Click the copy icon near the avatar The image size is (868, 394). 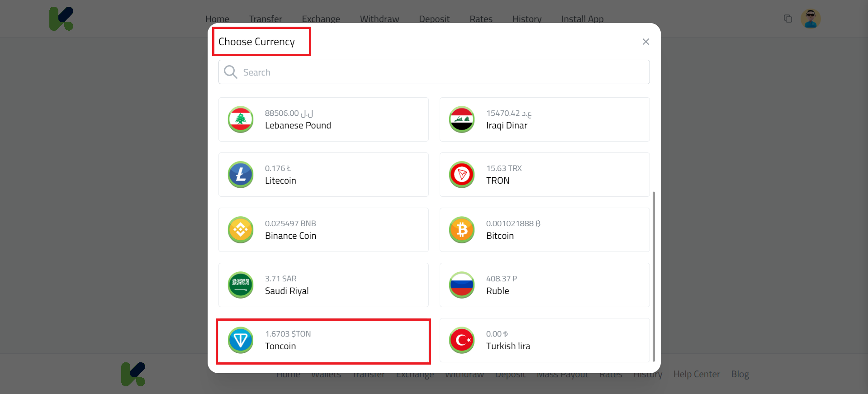point(788,19)
